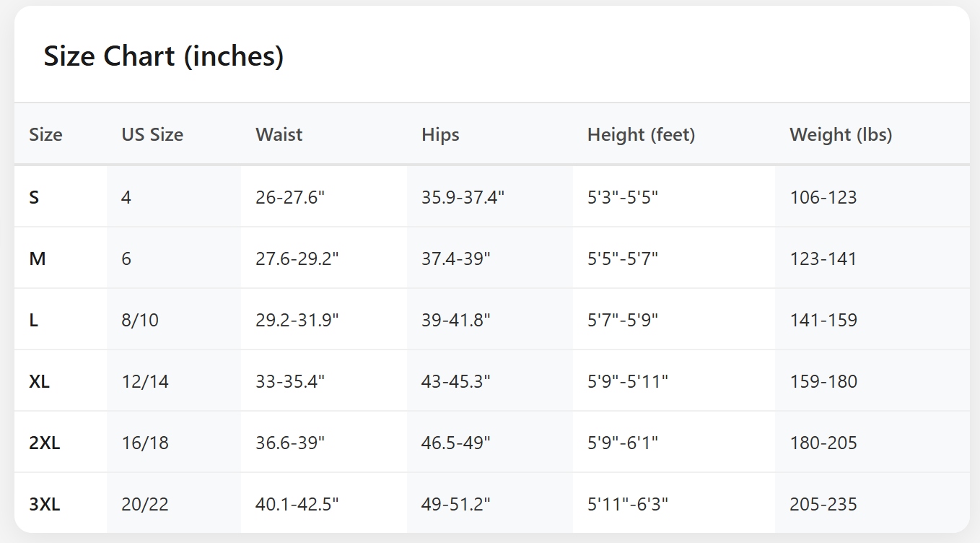980x543 pixels.
Task: Click the L size row label
Action: click(x=33, y=320)
